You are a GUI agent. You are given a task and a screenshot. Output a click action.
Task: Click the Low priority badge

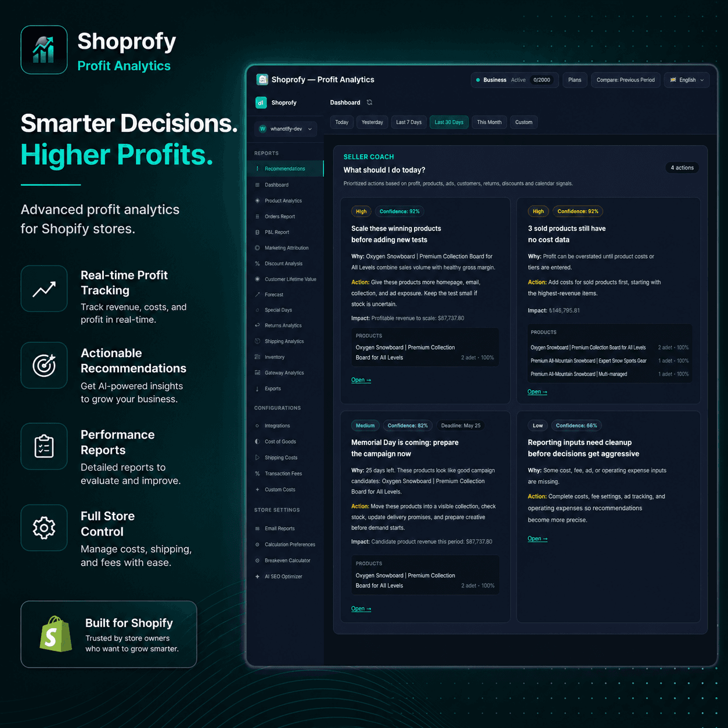pos(538,426)
